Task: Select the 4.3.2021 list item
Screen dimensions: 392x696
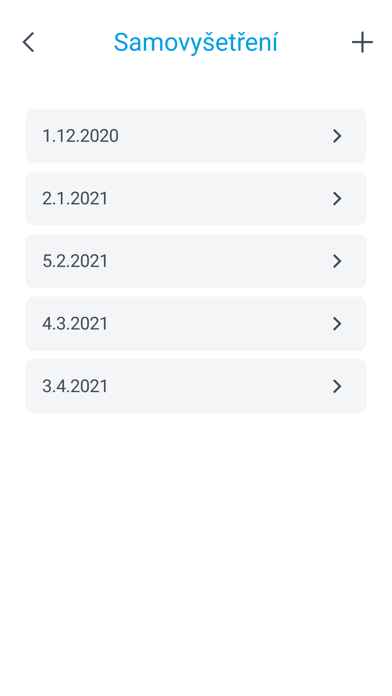Action: (x=196, y=324)
